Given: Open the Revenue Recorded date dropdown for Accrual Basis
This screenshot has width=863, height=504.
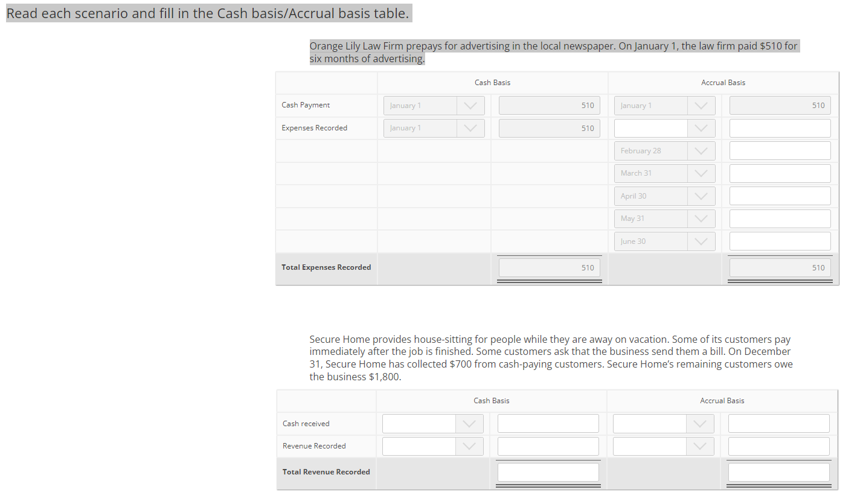Looking at the screenshot, I should click(x=700, y=445).
